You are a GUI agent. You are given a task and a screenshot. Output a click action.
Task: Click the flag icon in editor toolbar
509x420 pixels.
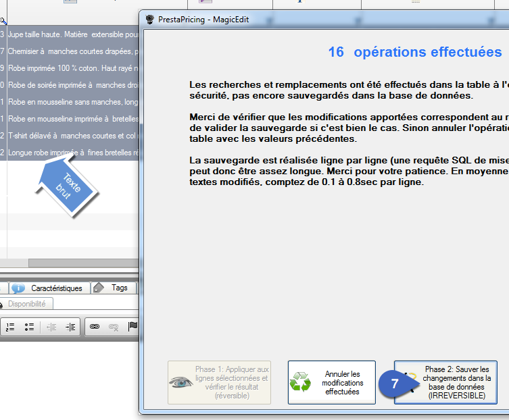(x=132, y=327)
